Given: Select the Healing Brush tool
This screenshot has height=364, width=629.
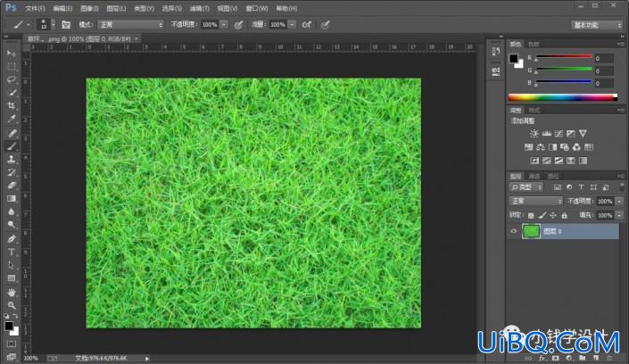Looking at the screenshot, I should point(12,133).
